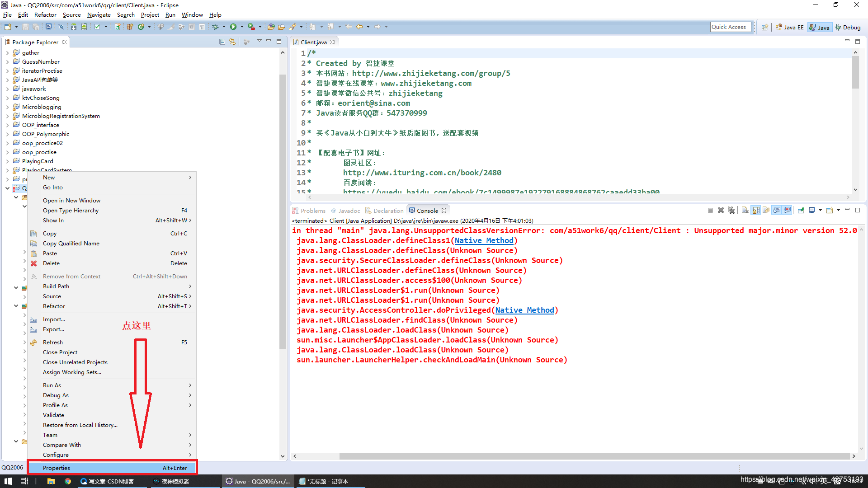Launch Debug mode via the bug icon

(x=216, y=27)
